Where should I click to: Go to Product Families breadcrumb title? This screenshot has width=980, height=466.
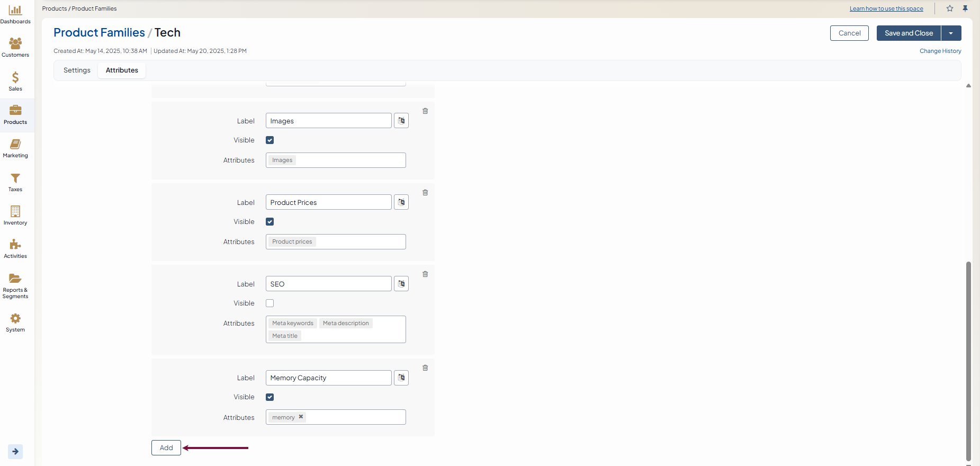coord(99,33)
